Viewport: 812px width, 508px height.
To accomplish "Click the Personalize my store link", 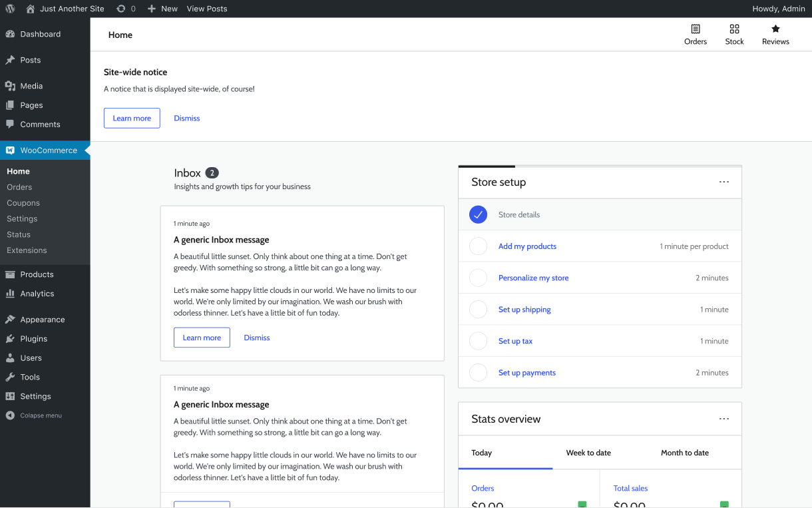I will click(x=533, y=278).
